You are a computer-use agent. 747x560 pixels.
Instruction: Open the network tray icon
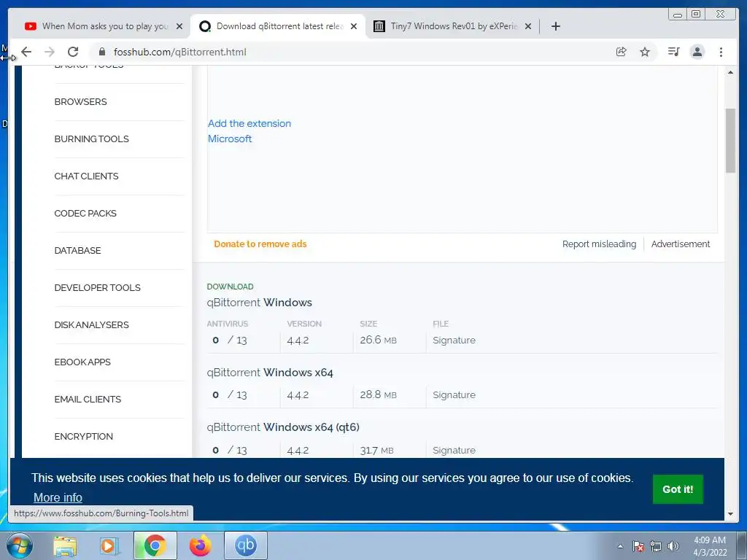656,546
